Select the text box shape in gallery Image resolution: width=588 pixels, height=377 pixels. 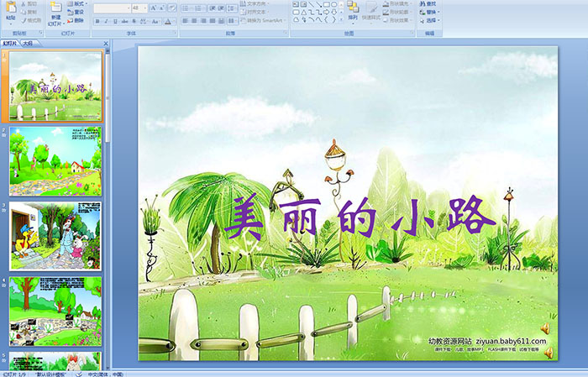296,4
